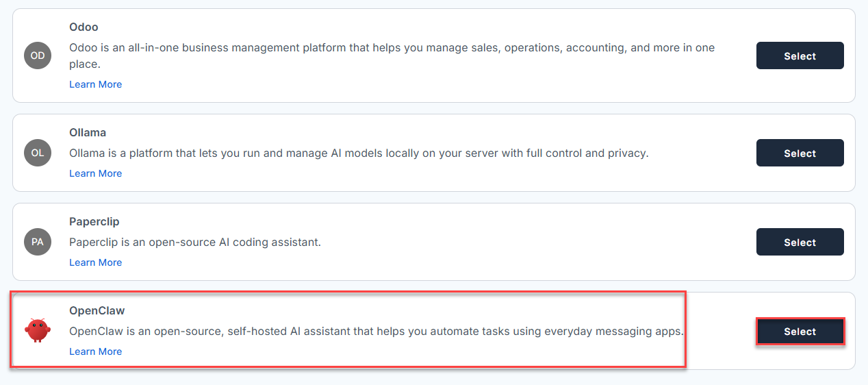This screenshot has height=385, width=868.
Task: Click the OD avatar icon for Odoo
Action: [x=38, y=55]
